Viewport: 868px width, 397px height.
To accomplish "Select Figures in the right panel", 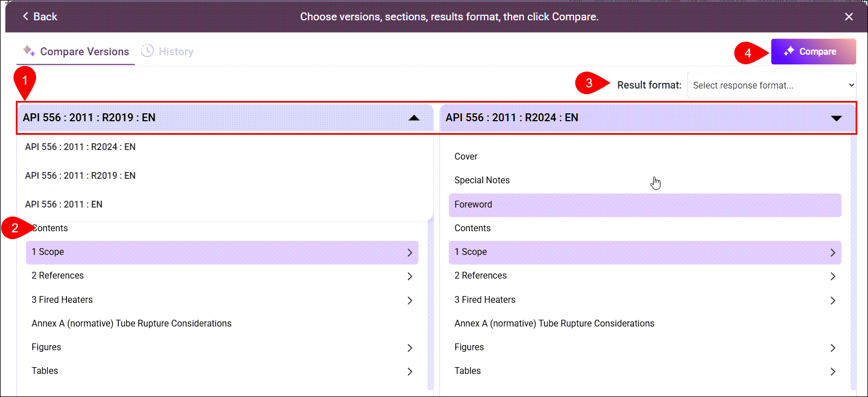I will (645, 347).
